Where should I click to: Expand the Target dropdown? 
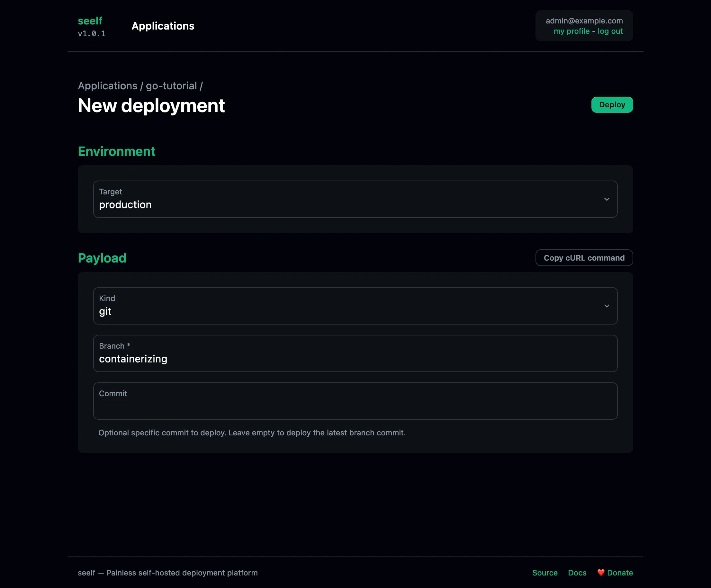click(x=355, y=199)
